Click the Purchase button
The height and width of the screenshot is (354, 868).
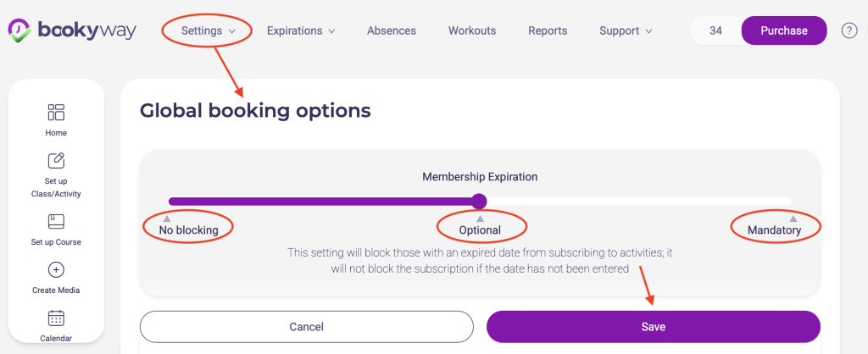[783, 30]
